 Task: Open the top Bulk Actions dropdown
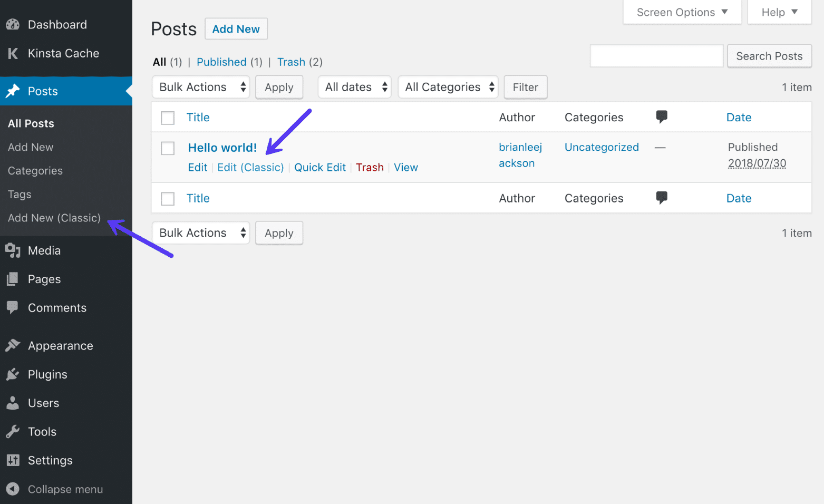click(201, 87)
